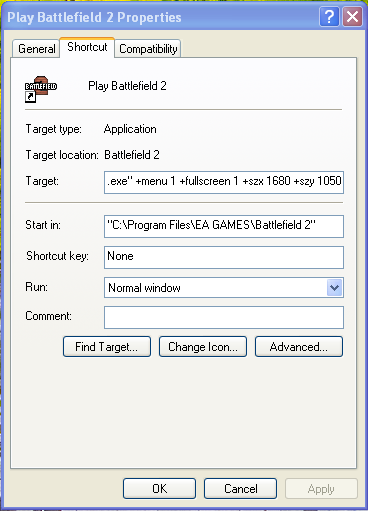Click the 'Play Battlefield 2' name text
The height and width of the screenshot is (511, 368).
tap(127, 86)
